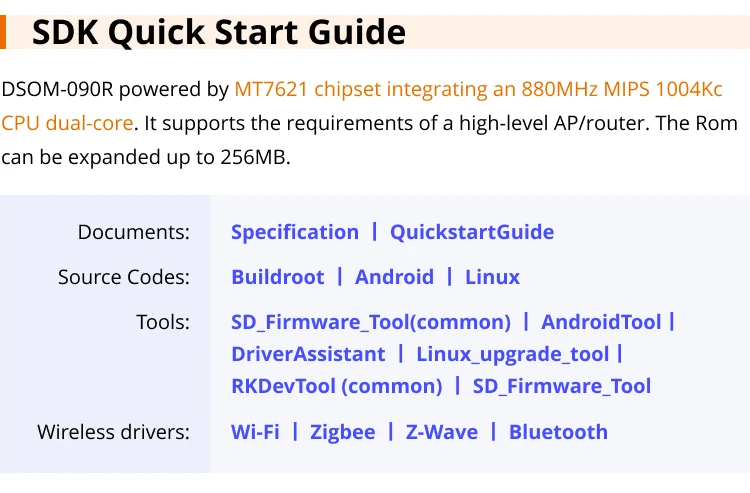Click the Linux_upgrade_tool link
750x493 pixels.
tap(512, 354)
